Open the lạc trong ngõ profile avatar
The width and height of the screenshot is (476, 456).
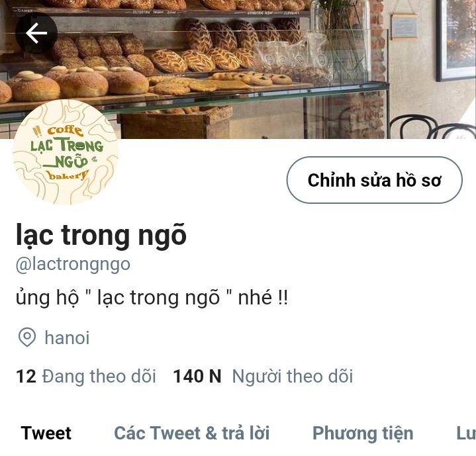pyautogui.click(x=66, y=152)
